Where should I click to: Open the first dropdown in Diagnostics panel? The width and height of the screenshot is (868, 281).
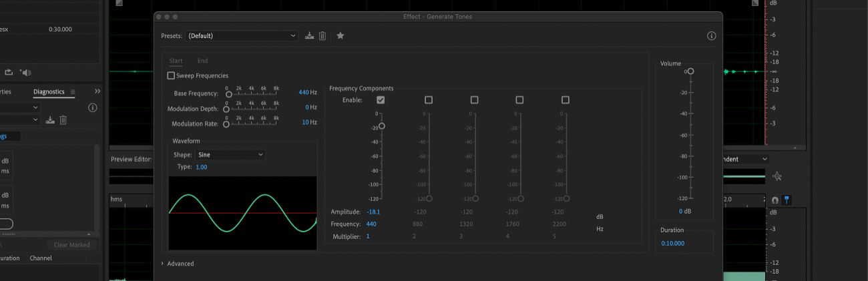[20, 107]
